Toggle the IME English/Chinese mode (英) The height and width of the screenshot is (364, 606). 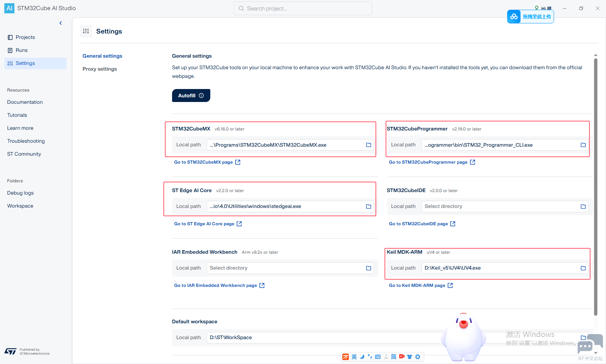click(354, 357)
